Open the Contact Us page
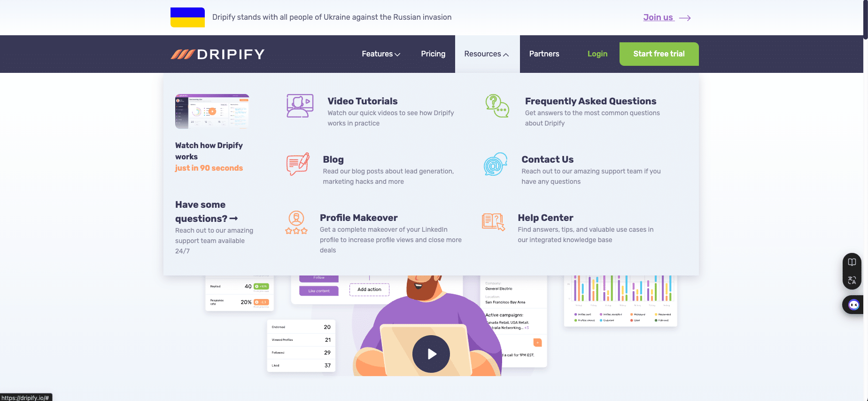Screen dimensions: 868x401 [547, 159]
